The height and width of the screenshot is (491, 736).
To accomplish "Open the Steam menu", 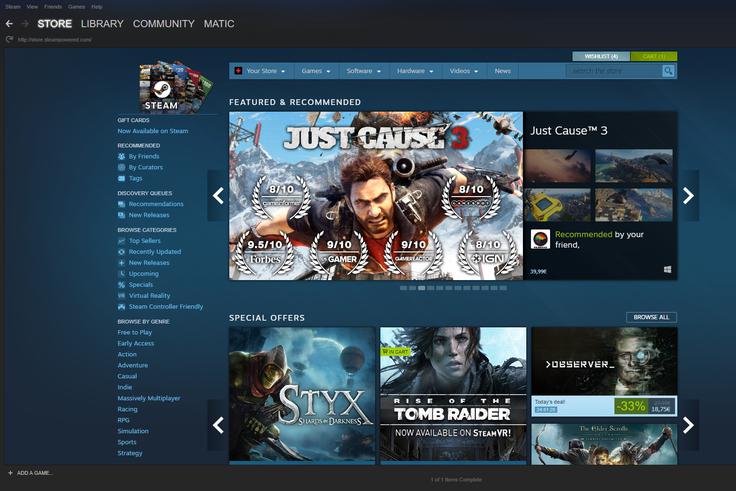I will [x=13, y=7].
